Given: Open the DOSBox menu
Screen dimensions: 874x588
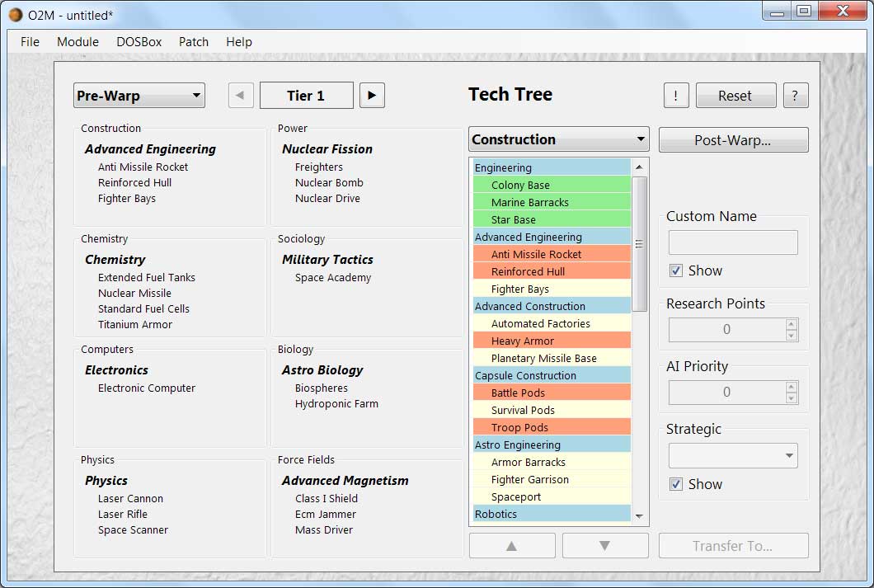Looking at the screenshot, I should click(x=139, y=41).
